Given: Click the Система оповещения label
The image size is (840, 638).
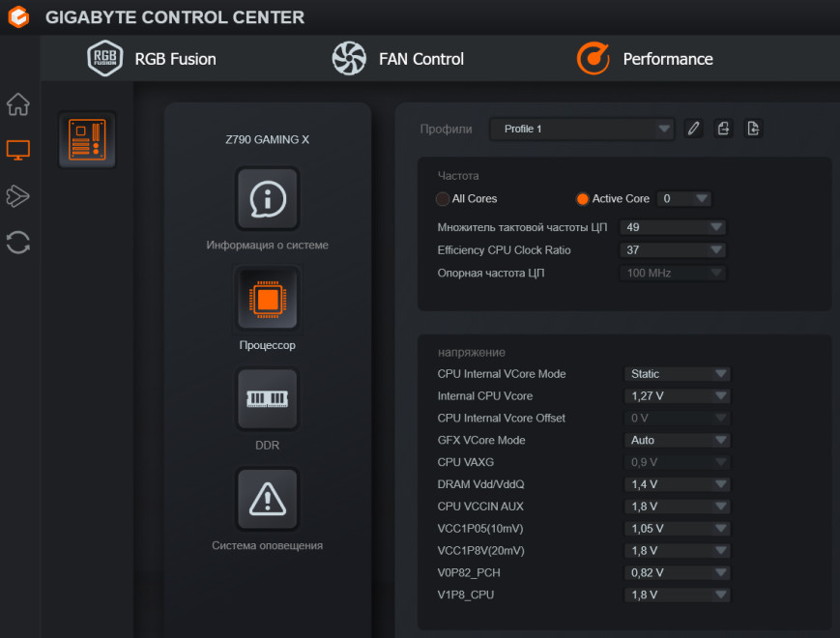Looking at the screenshot, I should coord(268,545).
